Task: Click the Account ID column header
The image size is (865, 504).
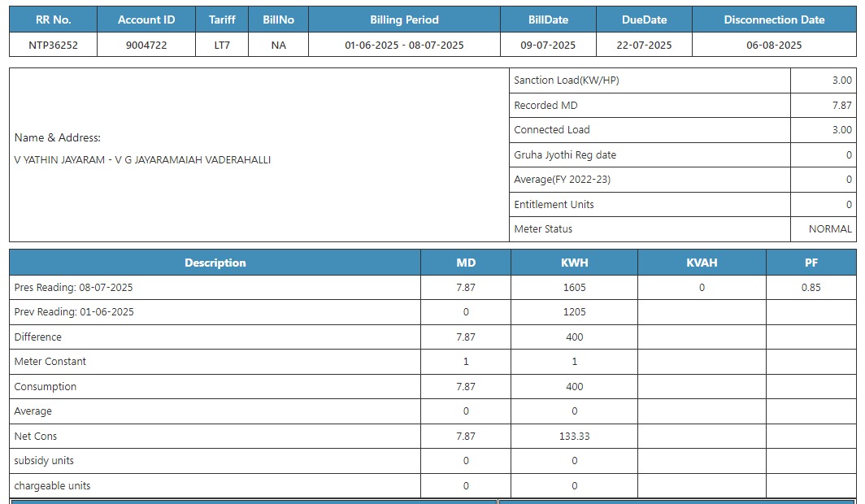Action: click(146, 20)
